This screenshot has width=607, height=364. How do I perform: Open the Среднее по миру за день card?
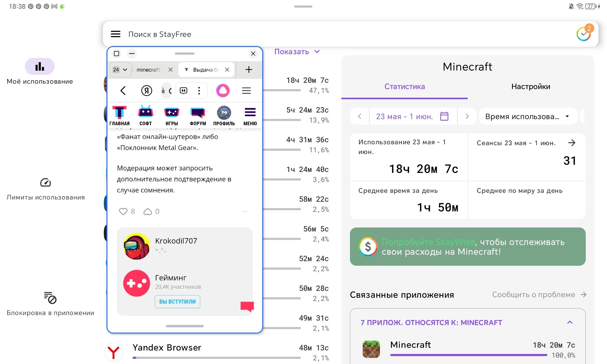[527, 200]
